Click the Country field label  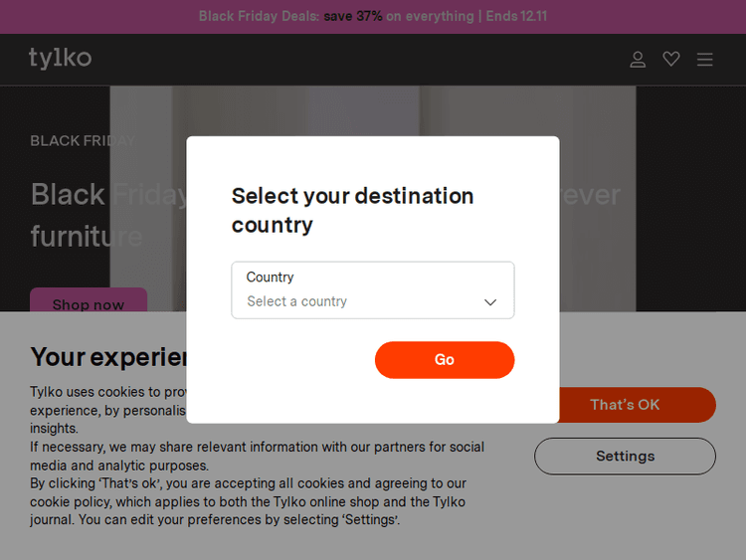pyautogui.click(x=271, y=278)
